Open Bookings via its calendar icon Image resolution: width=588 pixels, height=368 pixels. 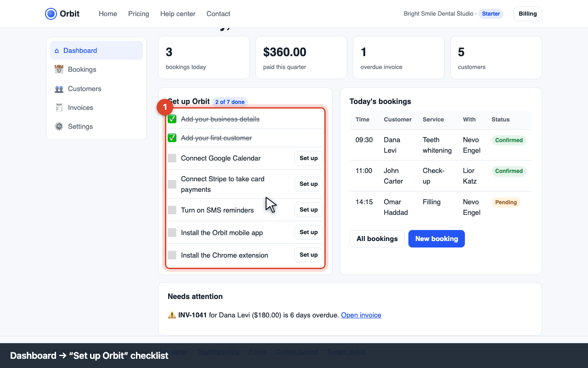coord(59,69)
